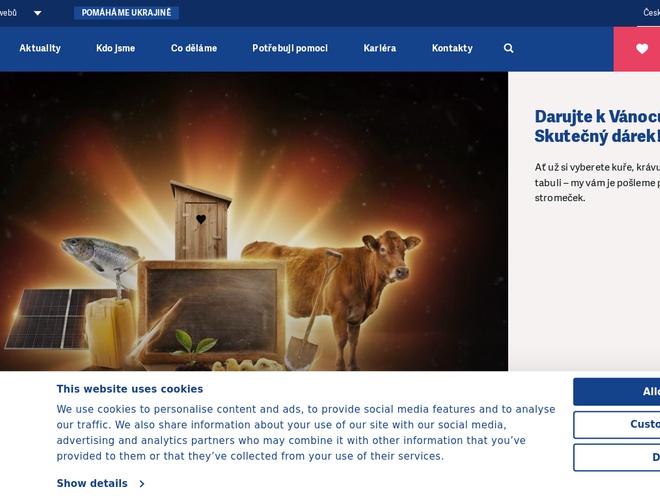Image resolution: width=660 pixels, height=500 pixels.
Task: Expand Show details in cookie banner
Action: tap(92, 483)
